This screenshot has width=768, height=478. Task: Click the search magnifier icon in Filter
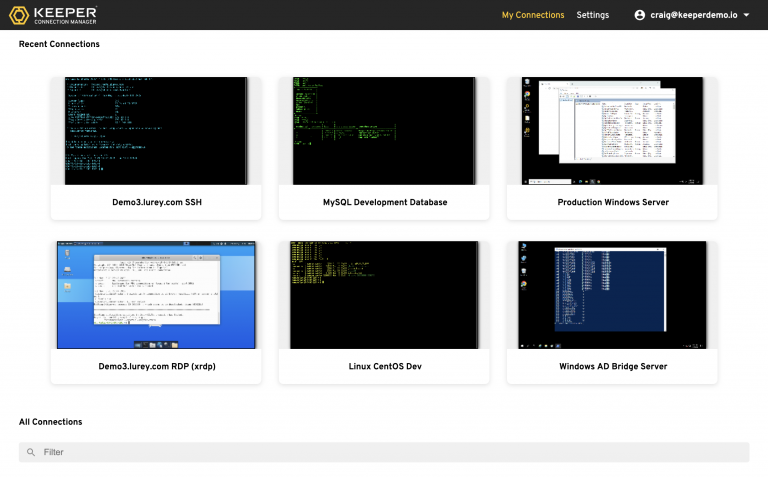click(x=31, y=452)
